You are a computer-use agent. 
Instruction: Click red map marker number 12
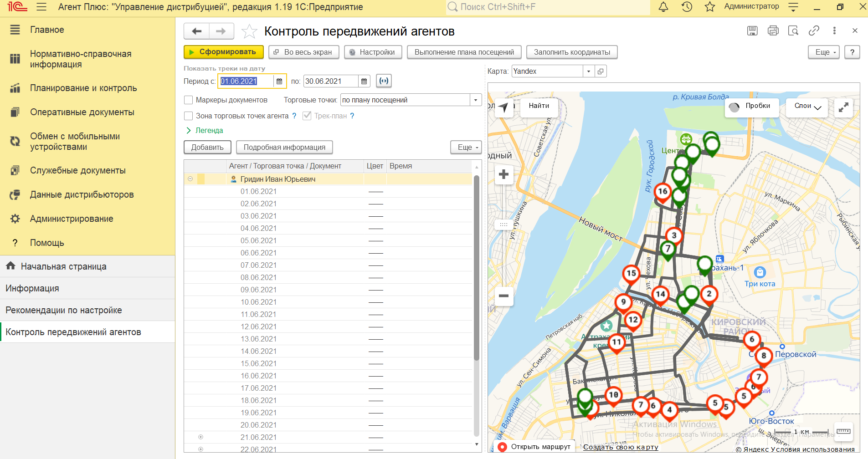point(633,321)
